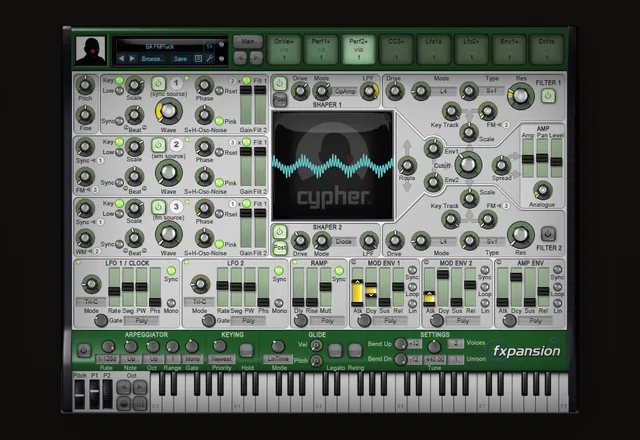Toggle oscillator 2 power button
The width and height of the screenshot is (640, 440).
158,145
